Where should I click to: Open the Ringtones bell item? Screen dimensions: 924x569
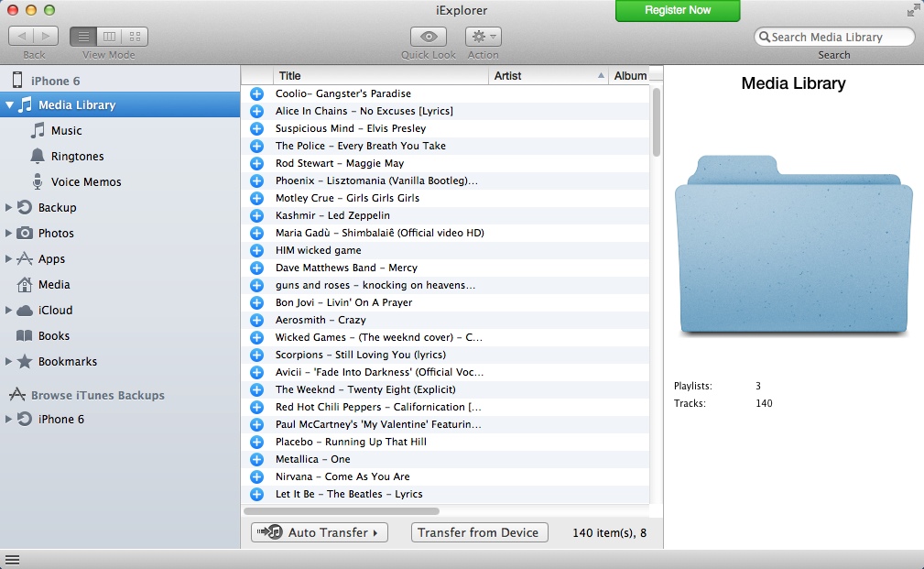coord(77,157)
